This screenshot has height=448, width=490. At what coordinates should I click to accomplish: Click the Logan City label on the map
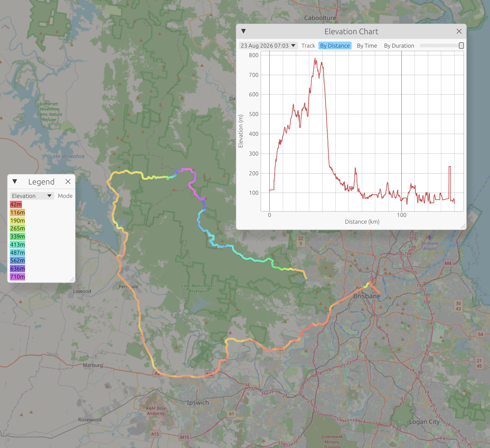point(424,422)
